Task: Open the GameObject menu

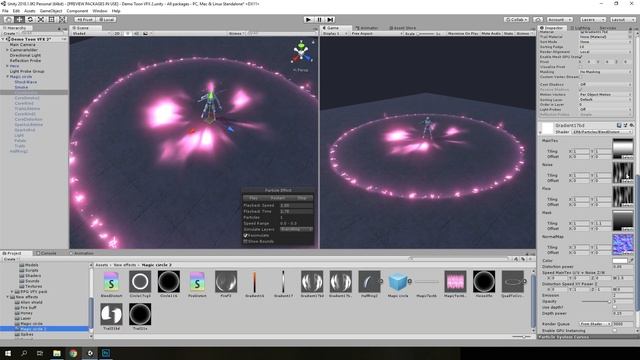Action: (51, 11)
